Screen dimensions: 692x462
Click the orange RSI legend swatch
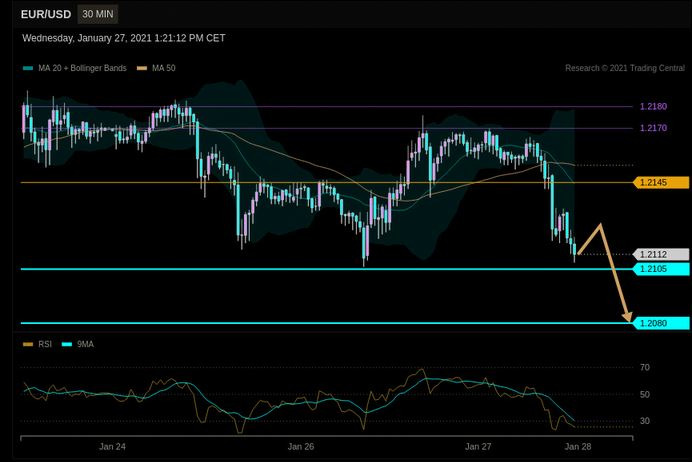pyautogui.click(x=28, y=344)
